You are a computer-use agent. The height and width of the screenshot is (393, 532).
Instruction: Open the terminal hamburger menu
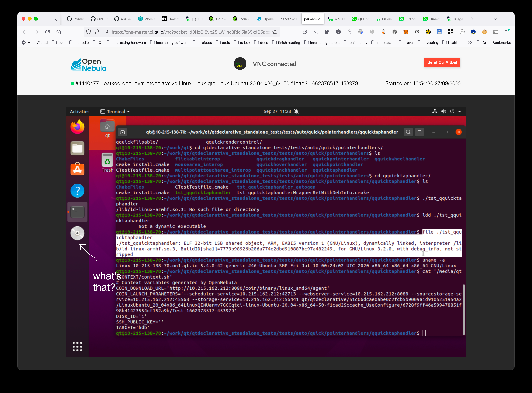coord(420,132)
